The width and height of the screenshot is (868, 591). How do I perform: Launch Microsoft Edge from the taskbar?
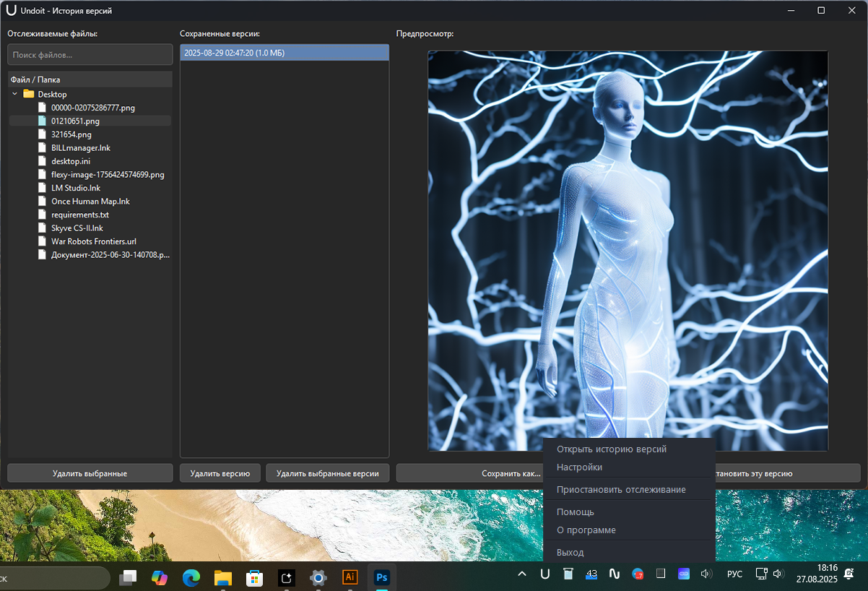191,577
